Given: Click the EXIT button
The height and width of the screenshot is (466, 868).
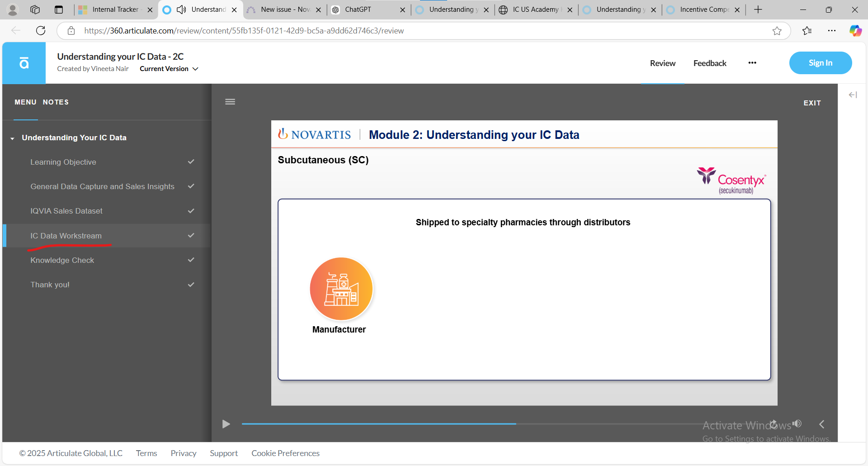Looking at the screenshot, I should coord(812,103).
